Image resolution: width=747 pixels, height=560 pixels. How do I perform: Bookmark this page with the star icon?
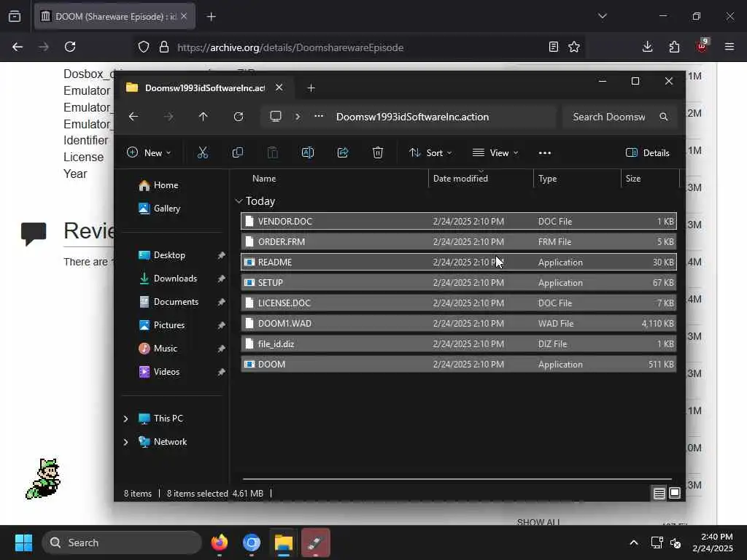574,47
